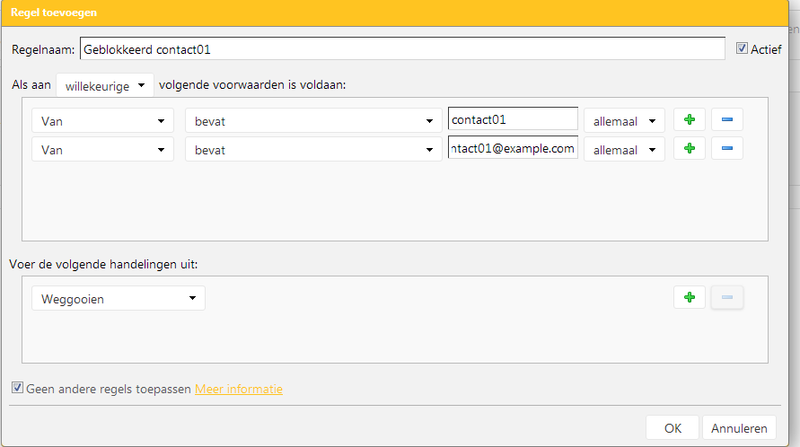Click the 'Voer de volgende handelingen uit:' label
The height and width of the screenshot is (447, 800).
pos(104,264)
